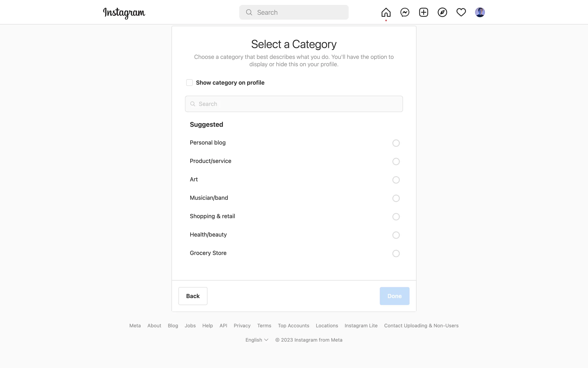Open Messenger direct messages icon
Screen dimensions: 588x368
(x=405, y=12)
